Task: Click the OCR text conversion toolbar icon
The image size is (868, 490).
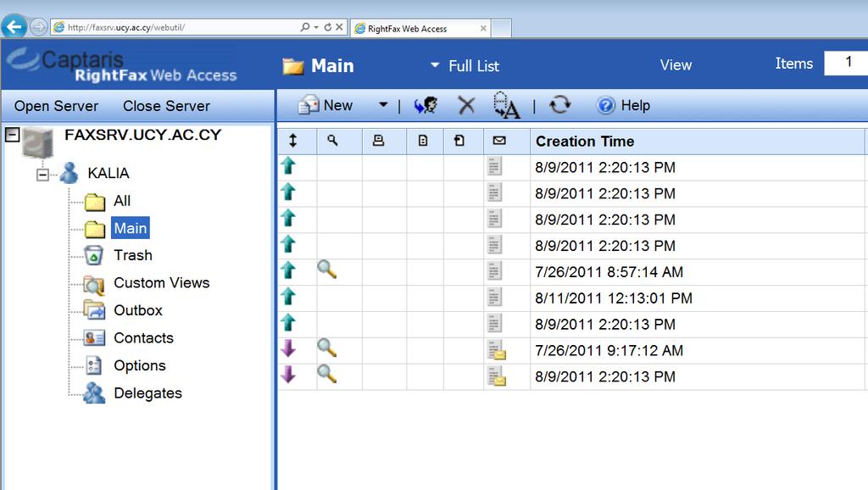Action: (x=506, y=105)
